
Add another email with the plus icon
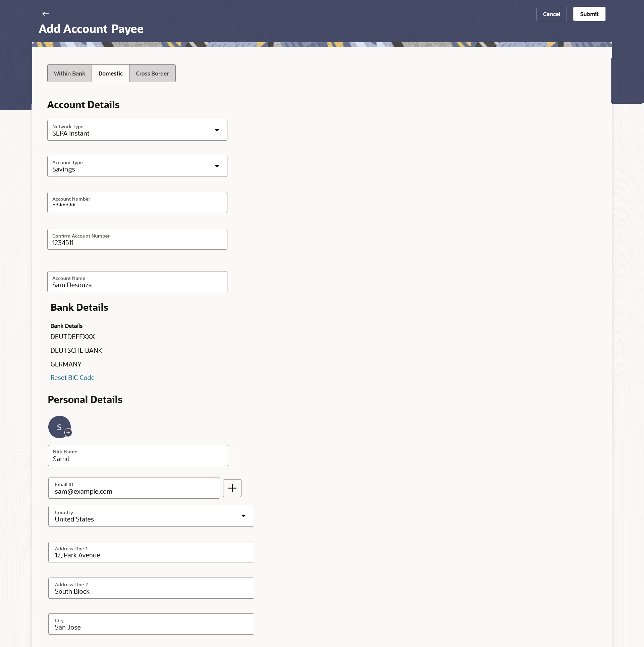(x=232, y=488)
